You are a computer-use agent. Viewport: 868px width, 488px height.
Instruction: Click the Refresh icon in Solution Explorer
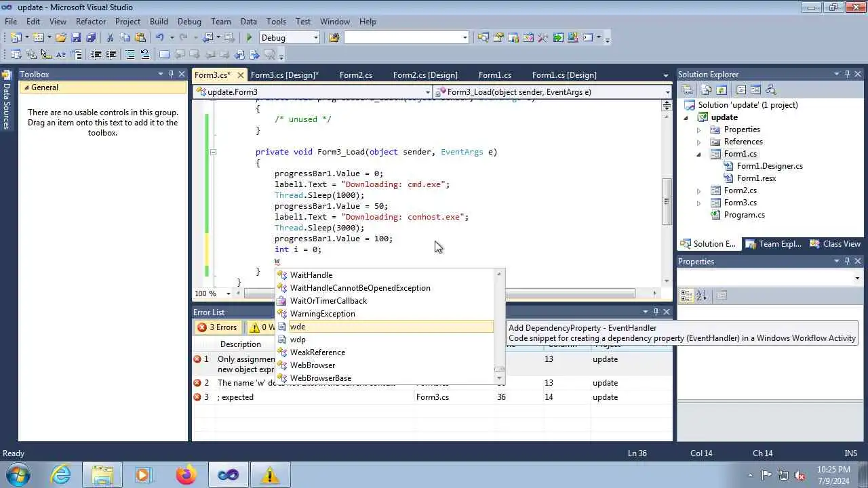[722, 90]
